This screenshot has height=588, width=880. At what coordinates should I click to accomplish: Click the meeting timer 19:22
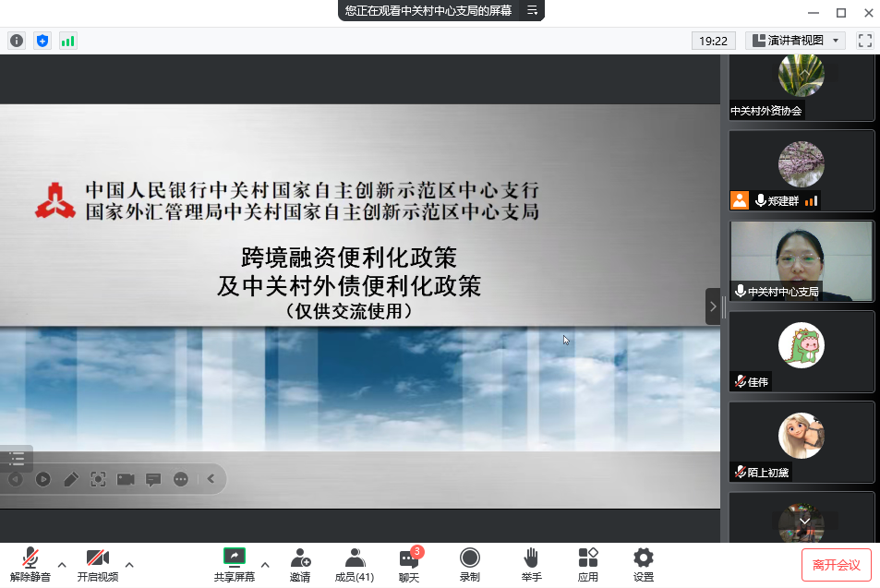pos(713,41)
